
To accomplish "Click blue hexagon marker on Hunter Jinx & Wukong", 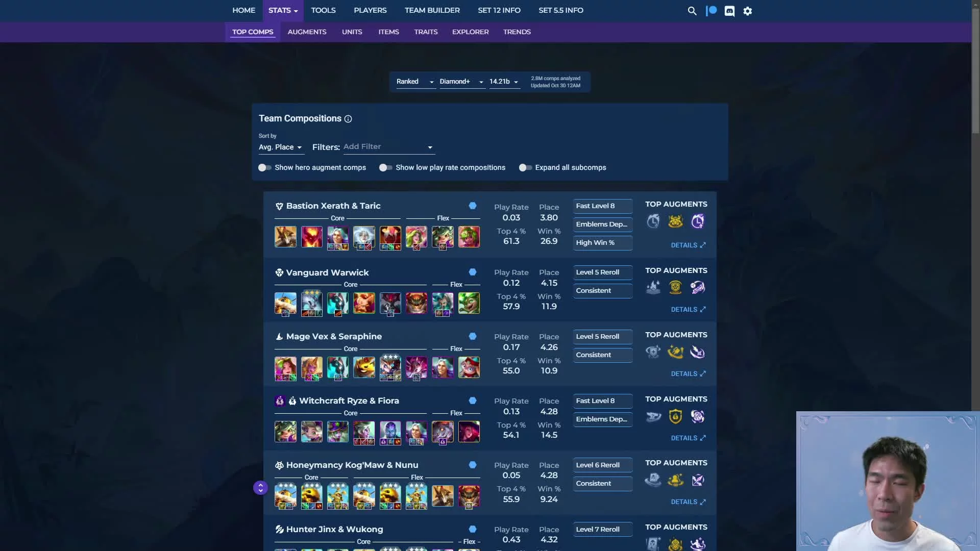I will tap(473, 529).
